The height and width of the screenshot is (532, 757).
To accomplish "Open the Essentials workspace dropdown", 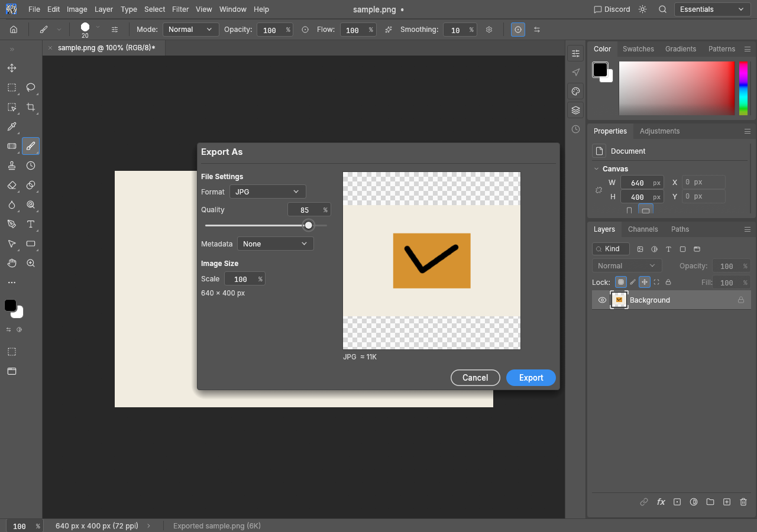I will pos(713,9).
